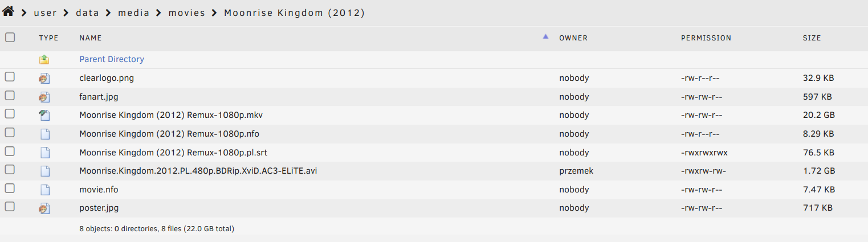The width and height of the screenshot is (868, 242).
Task: Click the sort arrow in Name column
Action: [545, 37]
